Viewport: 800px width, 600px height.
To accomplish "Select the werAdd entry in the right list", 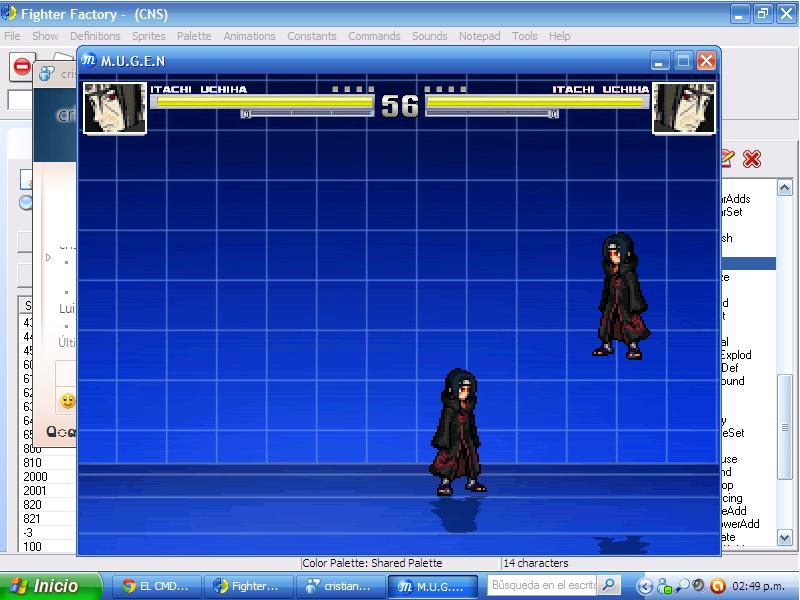I will pos(740,524).
